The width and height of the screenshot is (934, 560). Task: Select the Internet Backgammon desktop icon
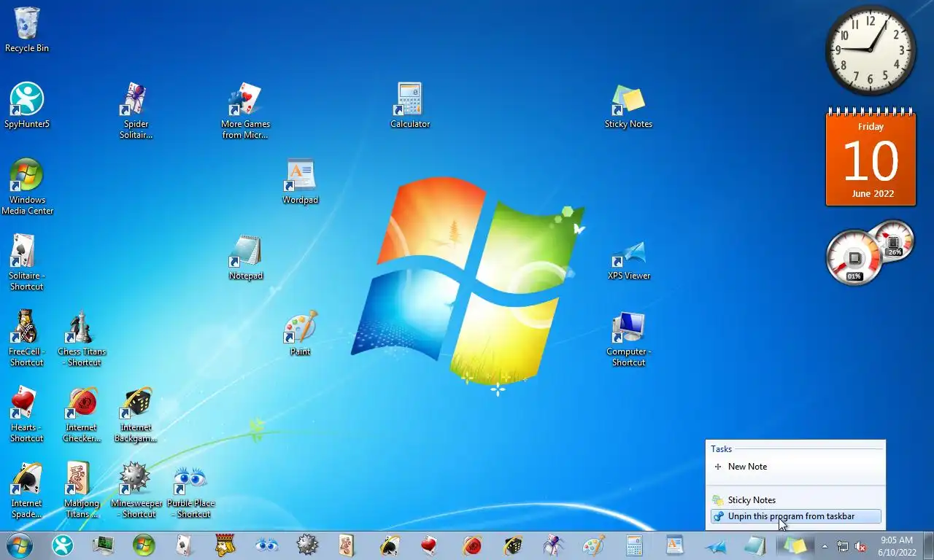click(x=136, y=414)
